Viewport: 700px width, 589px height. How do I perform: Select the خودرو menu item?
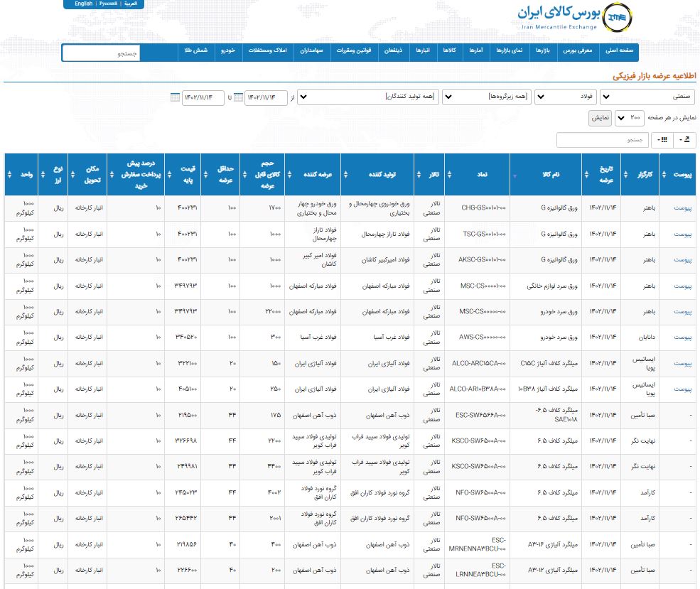click(227, 50)
